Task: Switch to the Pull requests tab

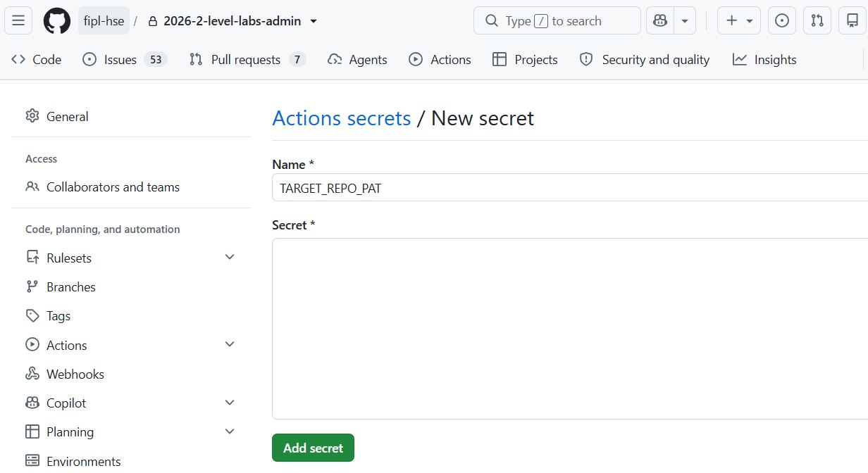Action: 247,60
